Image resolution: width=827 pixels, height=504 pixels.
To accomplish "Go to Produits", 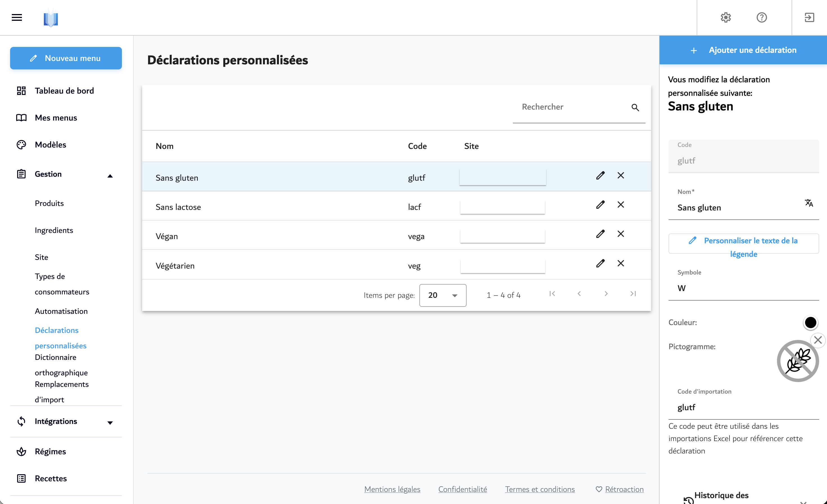I will coord(49,203).
